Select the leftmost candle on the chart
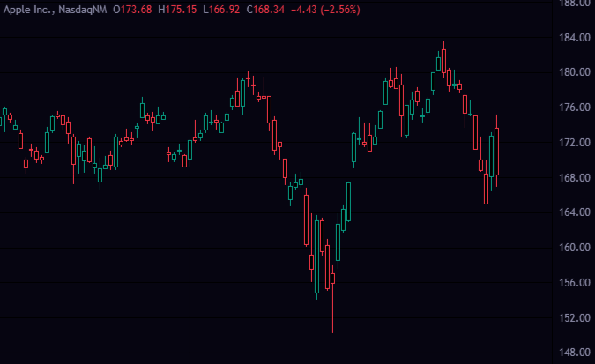The width and height of the screenshot is (595, 364). point(4,115)
